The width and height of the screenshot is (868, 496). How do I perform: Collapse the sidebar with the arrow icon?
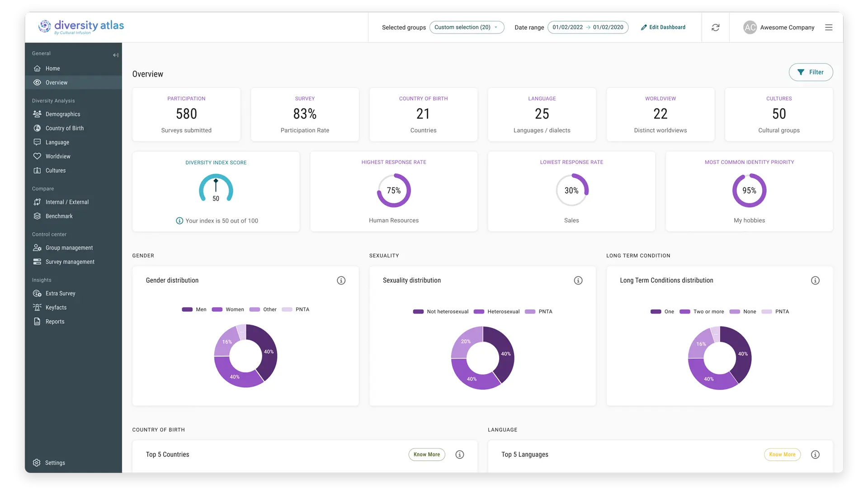click(x=116, y=55)
